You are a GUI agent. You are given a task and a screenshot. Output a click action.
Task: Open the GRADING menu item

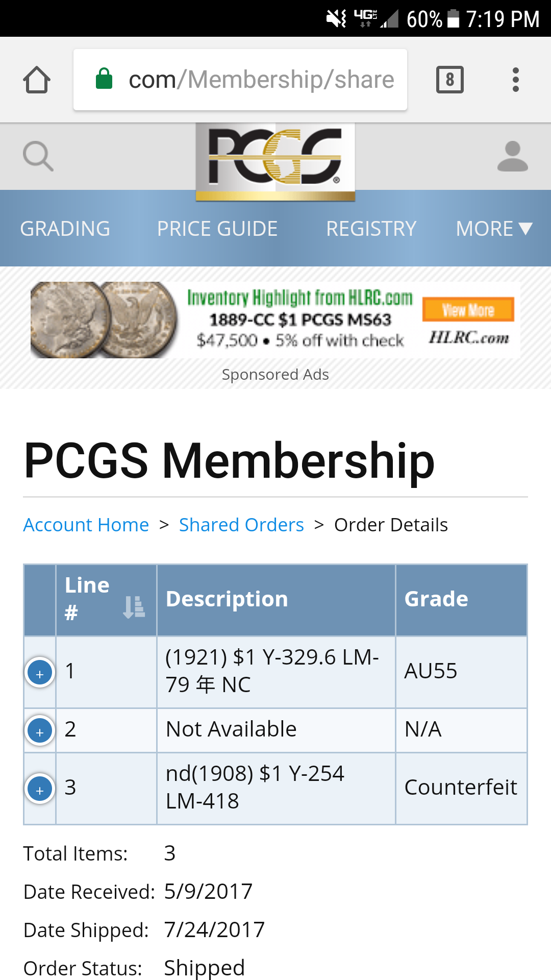65,229
